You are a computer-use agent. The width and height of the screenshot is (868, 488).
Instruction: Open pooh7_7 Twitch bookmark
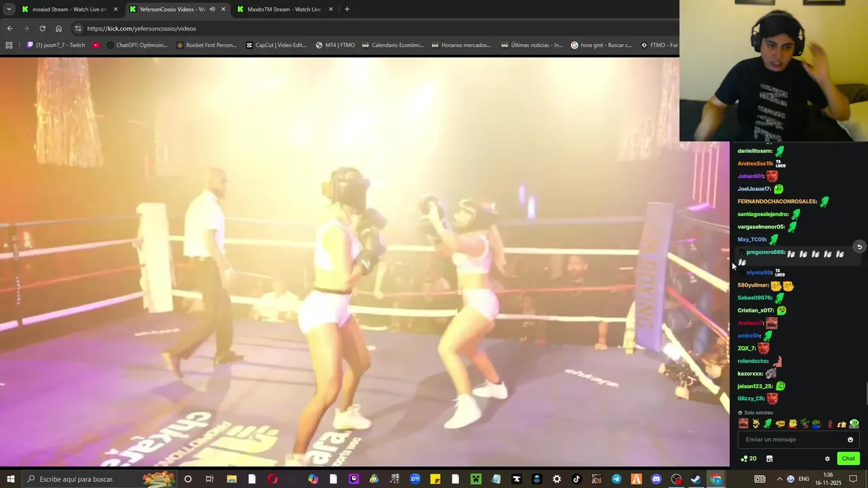[56, 45]
